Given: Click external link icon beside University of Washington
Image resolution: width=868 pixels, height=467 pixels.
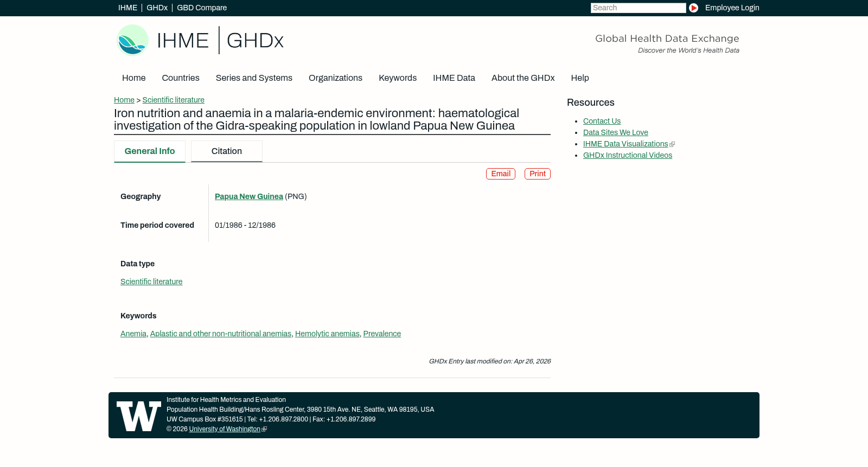Looking at the screenshot, I should [x=264, y=429].
